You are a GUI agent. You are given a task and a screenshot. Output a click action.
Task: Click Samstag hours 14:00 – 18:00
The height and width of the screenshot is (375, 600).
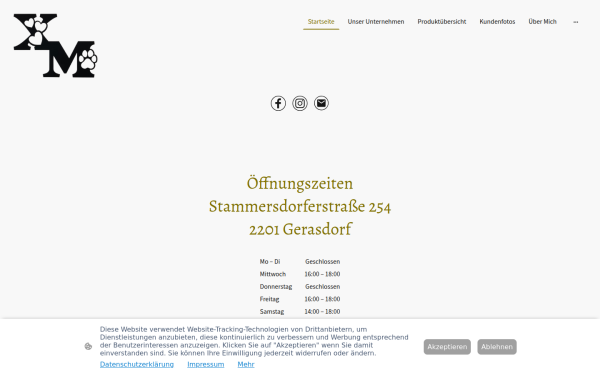tap(322, 311)
